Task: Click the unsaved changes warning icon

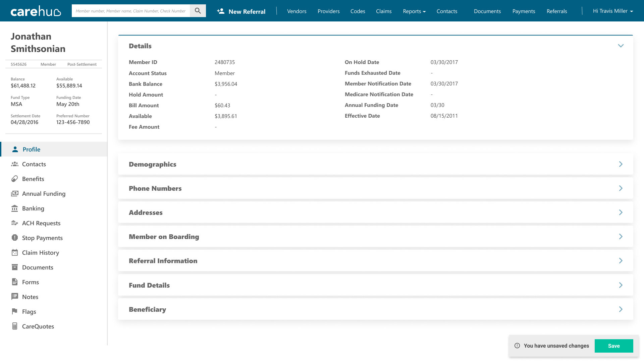Action: coord(517,346)
